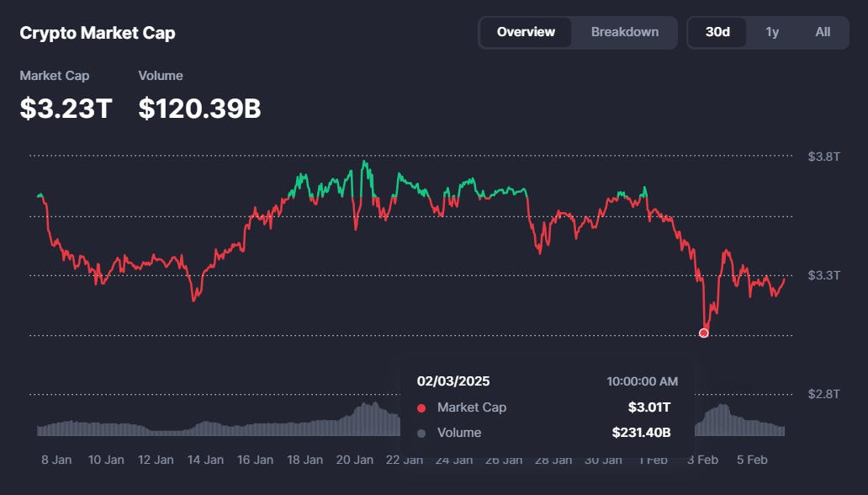Viewport: 868px width, 495px height.
Task: Click the 02/03/2025 tooltip date
Action: click(x=453, y=381)
